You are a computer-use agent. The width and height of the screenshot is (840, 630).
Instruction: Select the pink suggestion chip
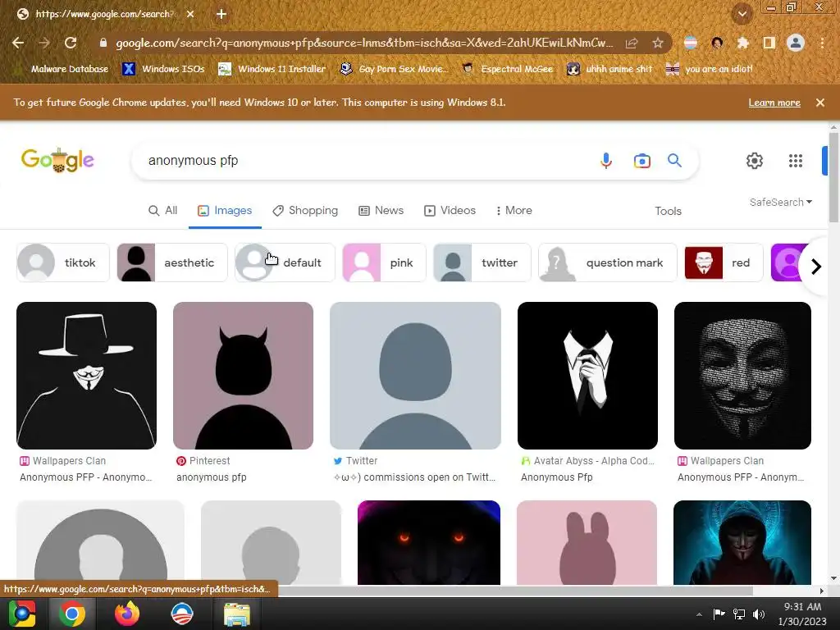(x=384, y=262)
